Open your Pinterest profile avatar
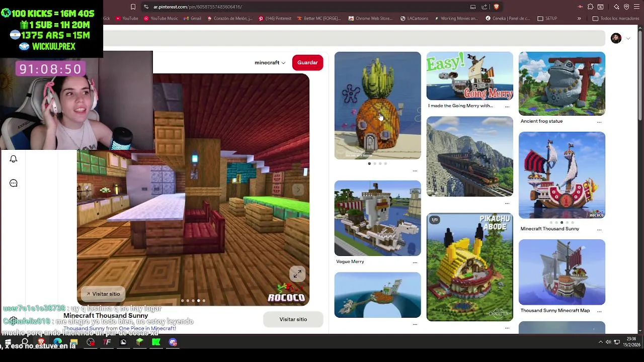 click(x=616, y=38)
